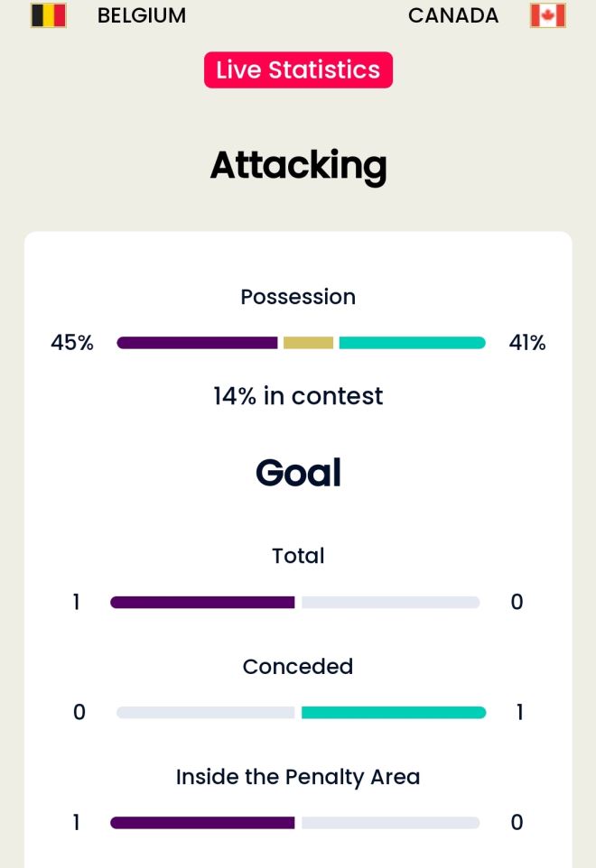Click Belgium's purple possession bar
The image size is (596, 868).
click(197, 343)
